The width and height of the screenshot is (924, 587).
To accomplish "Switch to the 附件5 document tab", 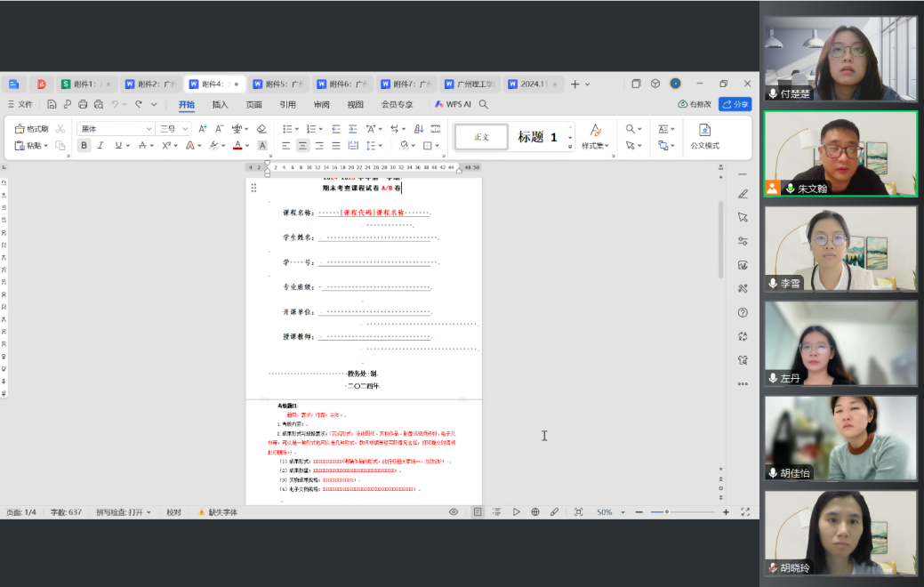I will tap(277, 84).
